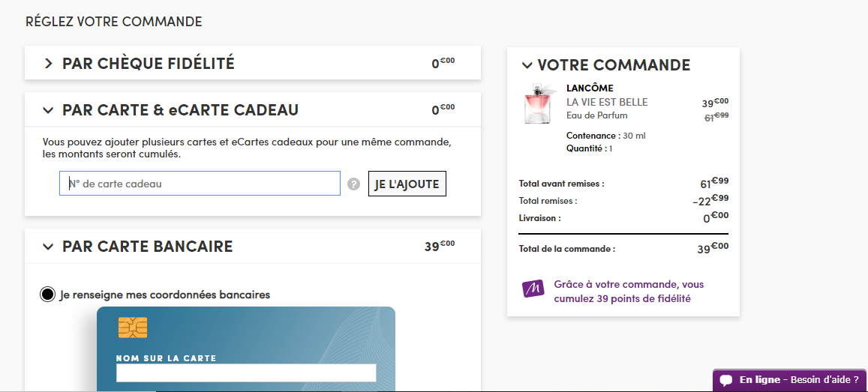Image resolution: width=868 pixels, height=392 pixels.
Task: Click the struck-through 61€99 product price
Action: coord(716,117)
